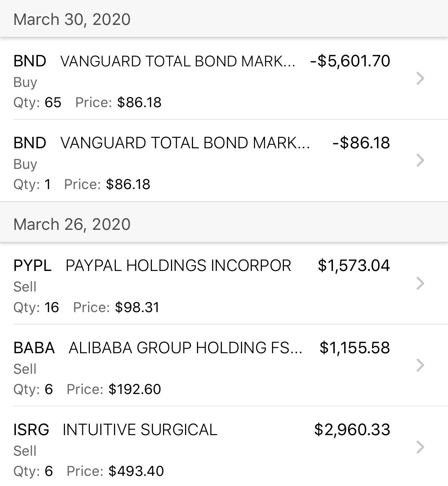Open details chevron for BND 65-share buy

(x=420, y=78)
